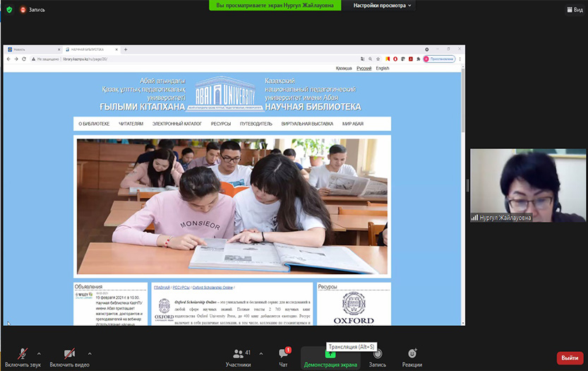Open the Реакции reactions menu
Screen dimensions: 588x371
pyautogui.click(x=412, y=353)
